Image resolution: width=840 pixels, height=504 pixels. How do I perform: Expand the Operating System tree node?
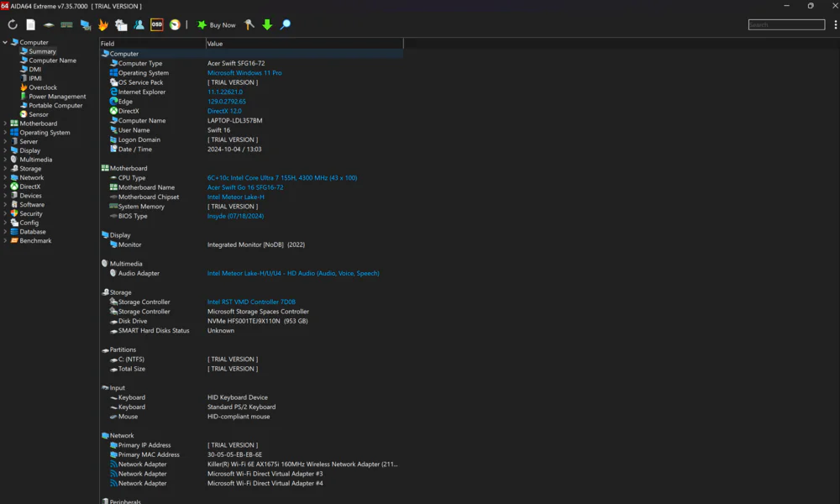pyautogui.click(x=5, y=132)
